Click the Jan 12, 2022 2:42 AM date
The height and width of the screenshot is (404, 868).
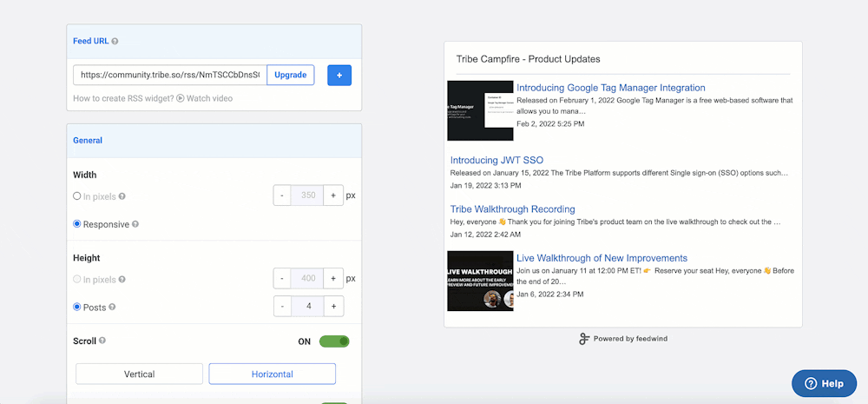click(485, 235)
